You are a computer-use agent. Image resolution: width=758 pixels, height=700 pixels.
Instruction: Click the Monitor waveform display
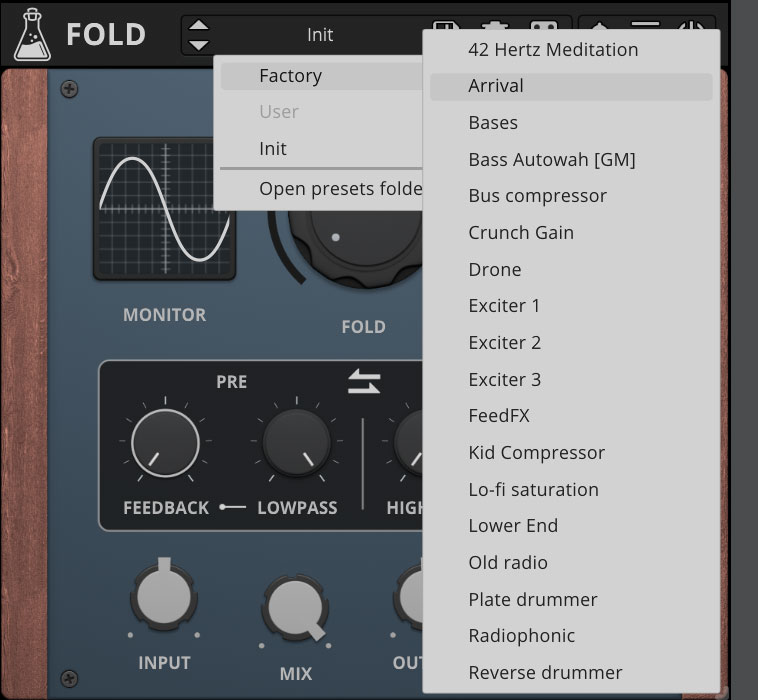(x=165, y=208)
